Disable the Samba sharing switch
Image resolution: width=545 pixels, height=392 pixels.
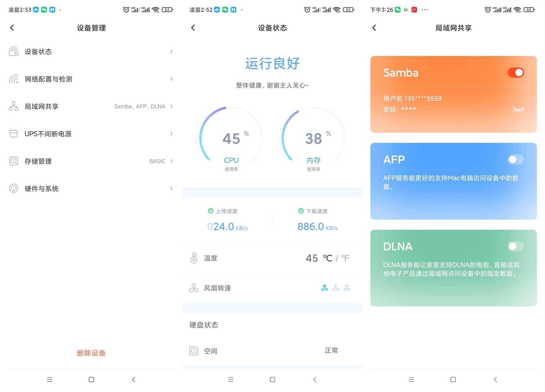pos(515,73)
